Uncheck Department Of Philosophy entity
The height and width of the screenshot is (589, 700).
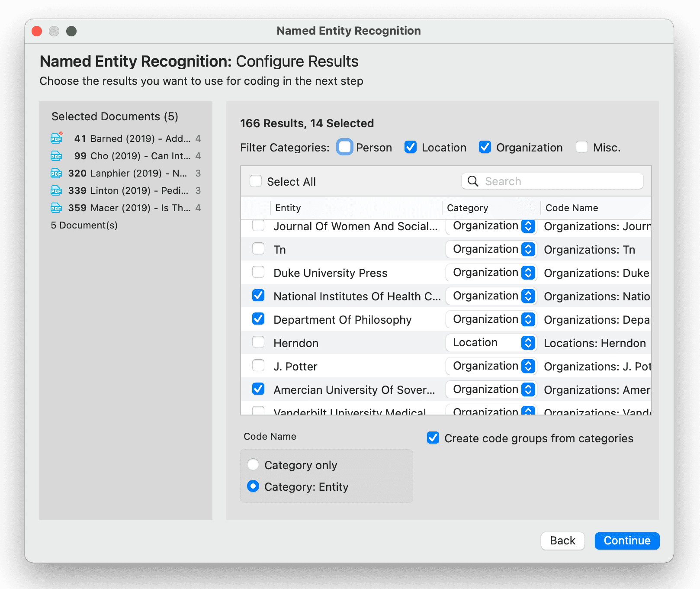tap(258, 319)
